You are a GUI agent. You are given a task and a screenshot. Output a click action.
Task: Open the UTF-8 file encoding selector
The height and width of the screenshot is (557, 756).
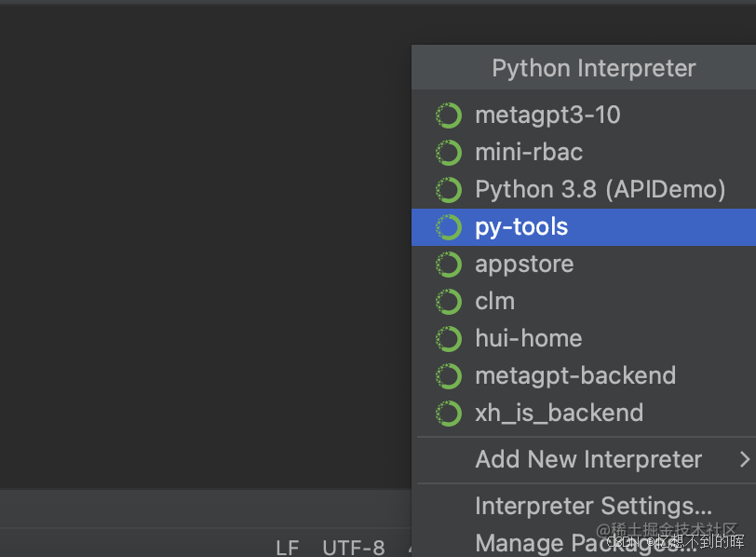[x=354, y=548]
